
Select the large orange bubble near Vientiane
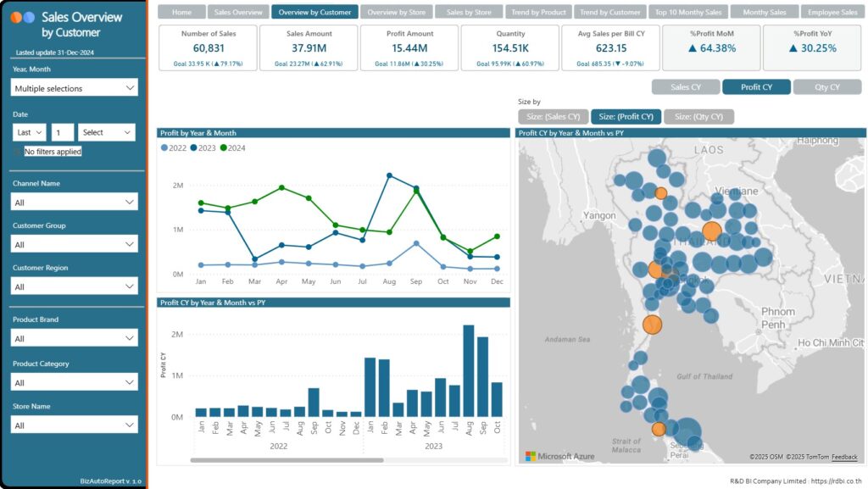(x=712, y=231)
